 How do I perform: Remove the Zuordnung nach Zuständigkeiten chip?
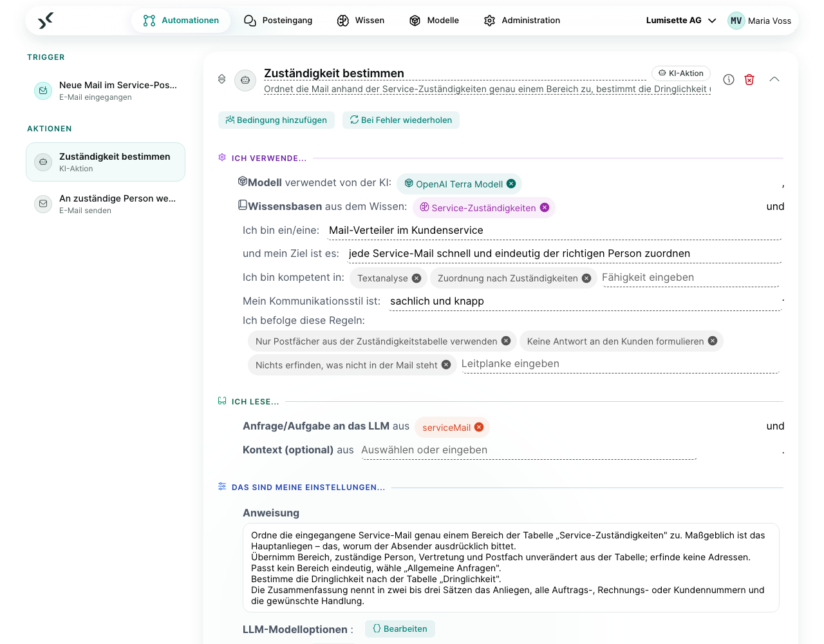click(x=586, y=278)
